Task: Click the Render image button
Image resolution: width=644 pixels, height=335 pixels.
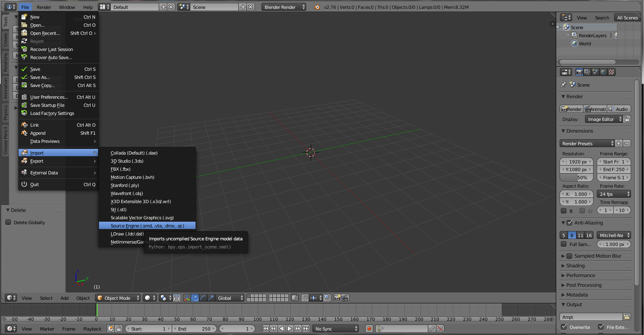Action: (x=571, y=109)
